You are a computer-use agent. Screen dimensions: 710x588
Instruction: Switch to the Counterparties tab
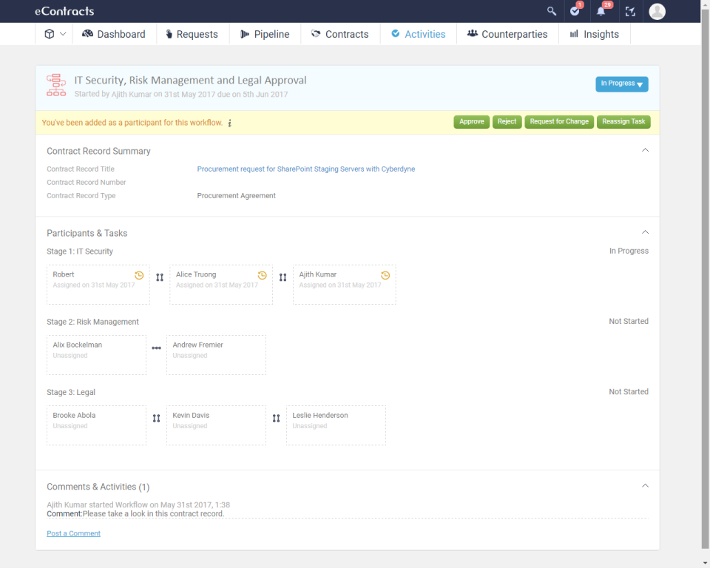508,33
